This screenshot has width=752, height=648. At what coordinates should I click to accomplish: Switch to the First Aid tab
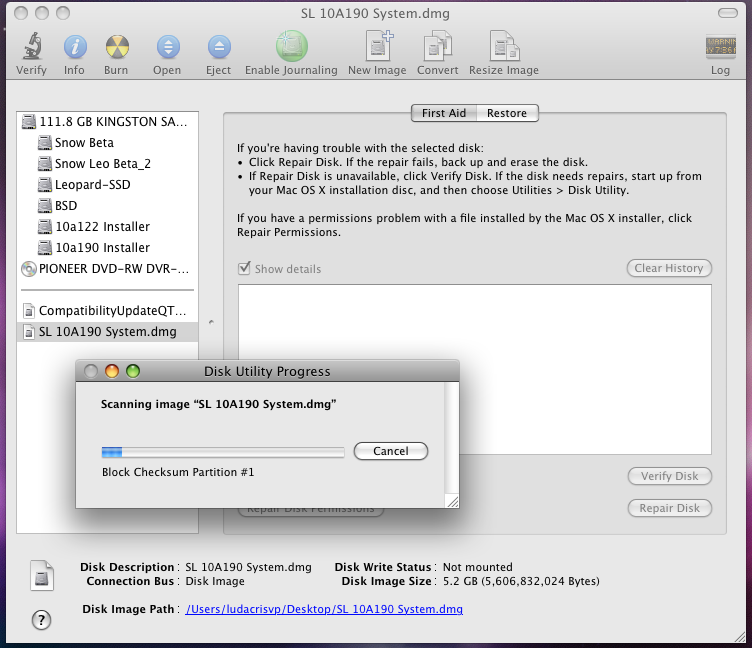tap(444, 113)
